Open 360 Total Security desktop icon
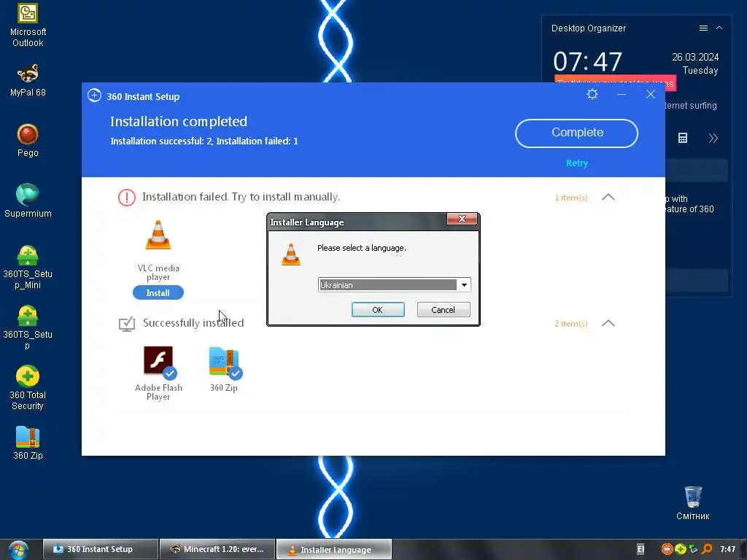This screenshot has width=747, height=560. [x=28, y=388]
